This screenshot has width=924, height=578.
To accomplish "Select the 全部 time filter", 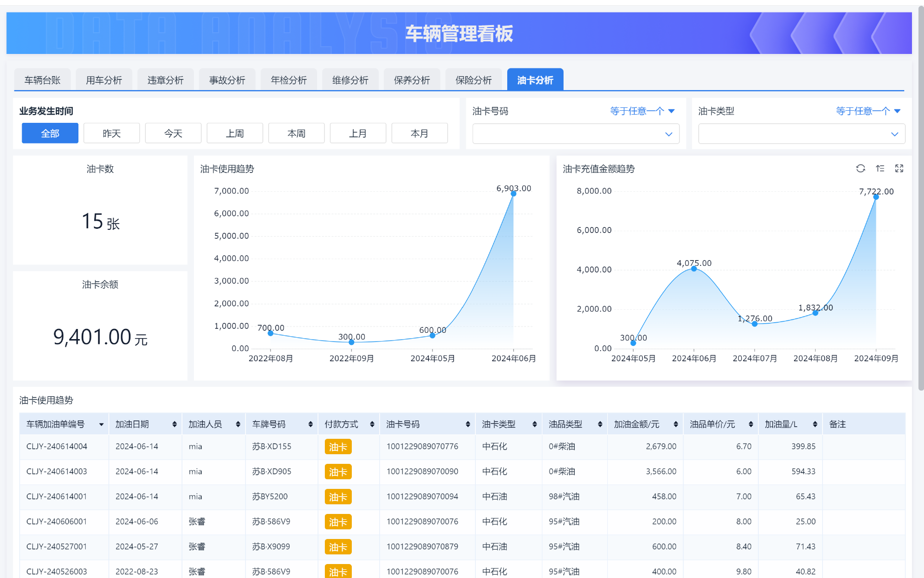I will pyautogui.click(x=50, y=133).
